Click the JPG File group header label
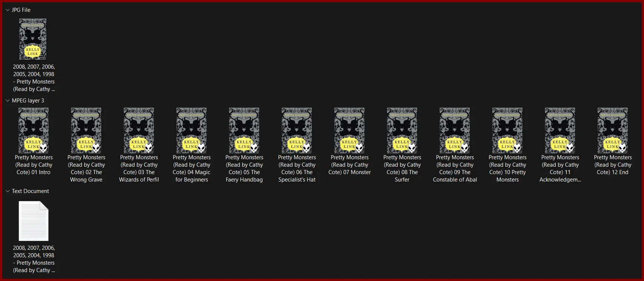Screen dimensions: 644x281 click(x=21, y=10)
